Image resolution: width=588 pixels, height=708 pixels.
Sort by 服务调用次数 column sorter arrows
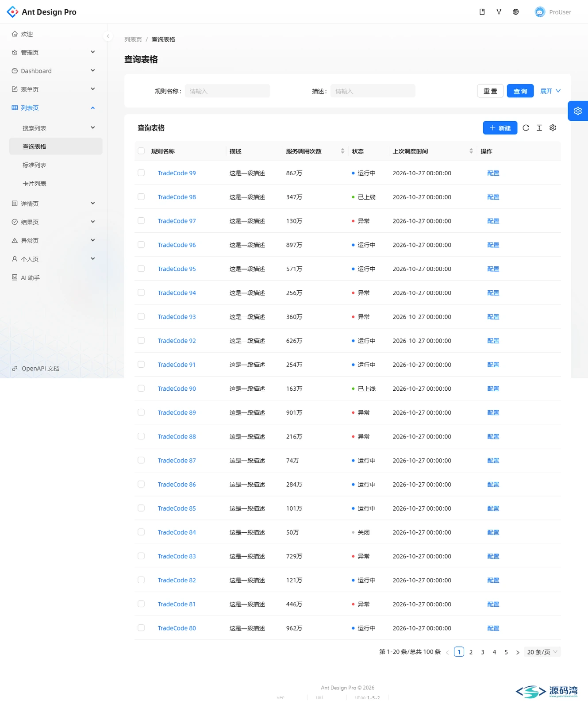click(342, 151)
